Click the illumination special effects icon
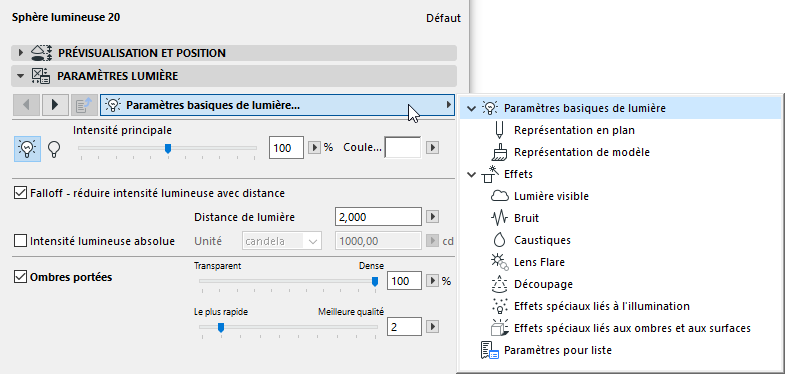The height and width of the screenshot is (374, 785). click(499, 306)
